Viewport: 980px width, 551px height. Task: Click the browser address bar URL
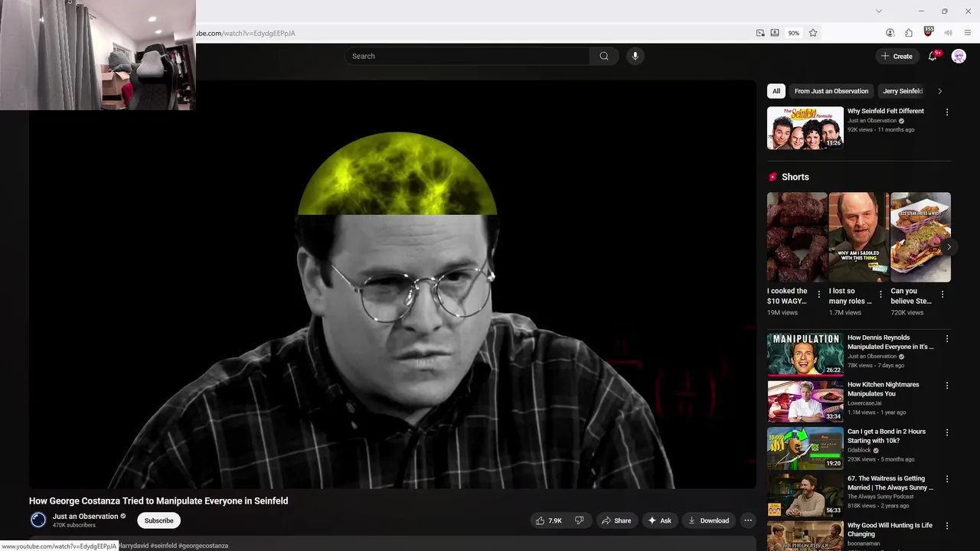tap(247, 33)
